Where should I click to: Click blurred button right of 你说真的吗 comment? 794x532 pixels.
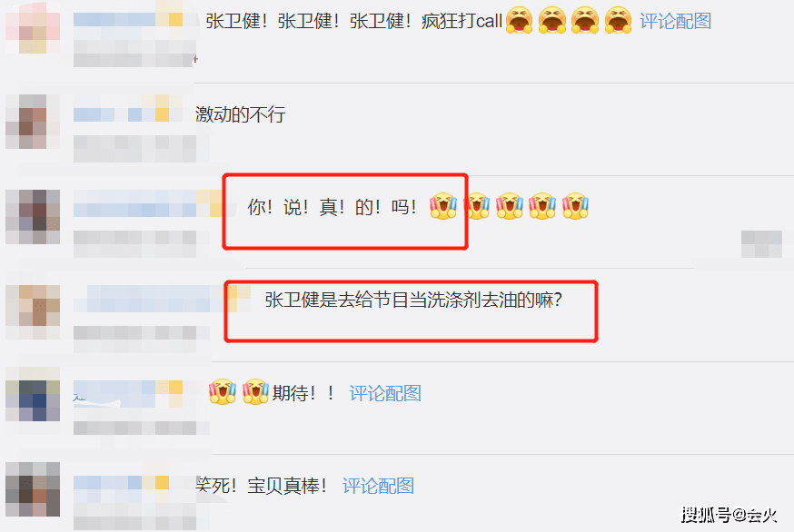click(761, 244)
